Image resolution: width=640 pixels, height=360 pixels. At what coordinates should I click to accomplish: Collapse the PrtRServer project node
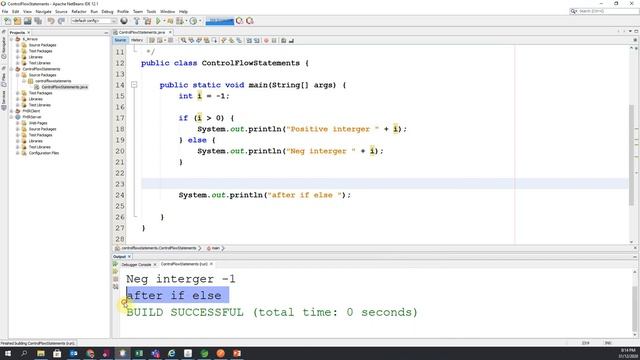point(11,117)
